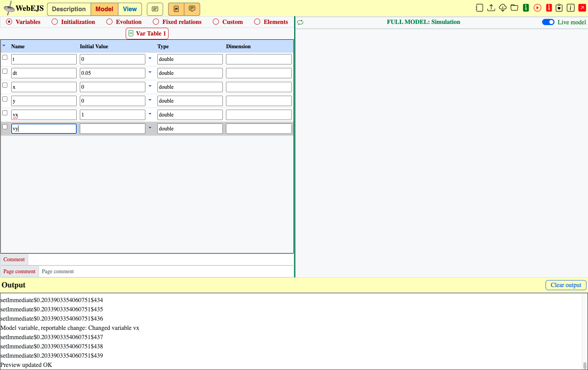Open the dropdown arrow in row vx

pos(150,114)
